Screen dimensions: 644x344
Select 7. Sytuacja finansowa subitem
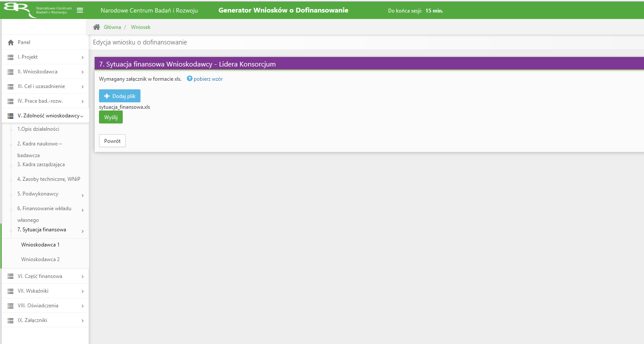tap(41, 230)
